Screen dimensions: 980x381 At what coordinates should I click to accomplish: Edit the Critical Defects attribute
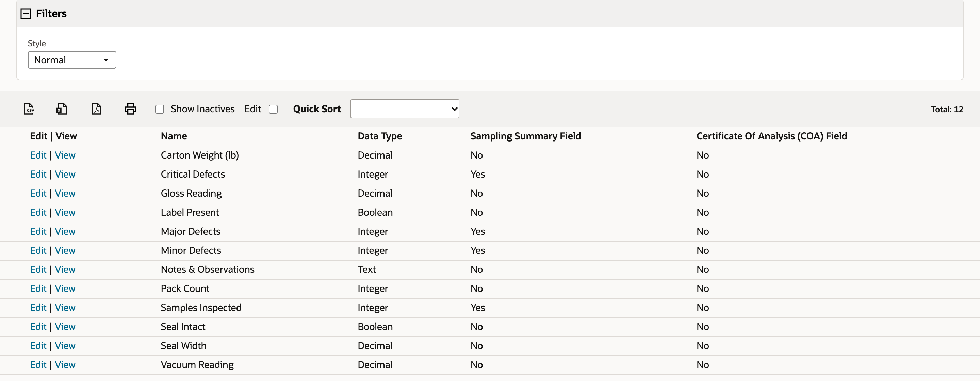click(x=38, y=174)
